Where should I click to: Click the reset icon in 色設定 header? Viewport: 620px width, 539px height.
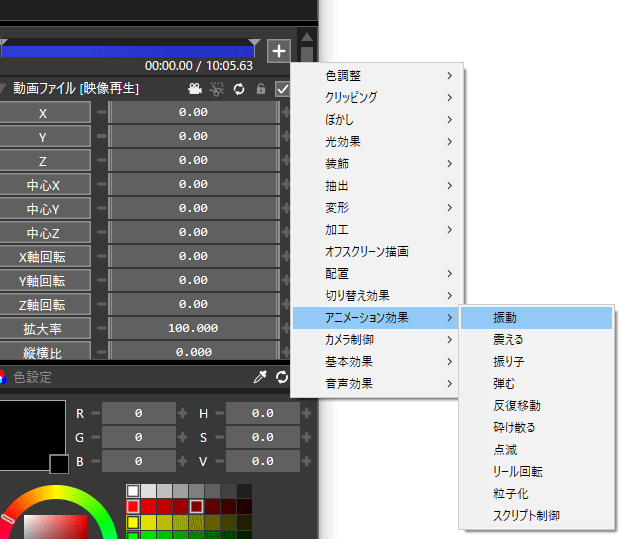click(282, 377)
